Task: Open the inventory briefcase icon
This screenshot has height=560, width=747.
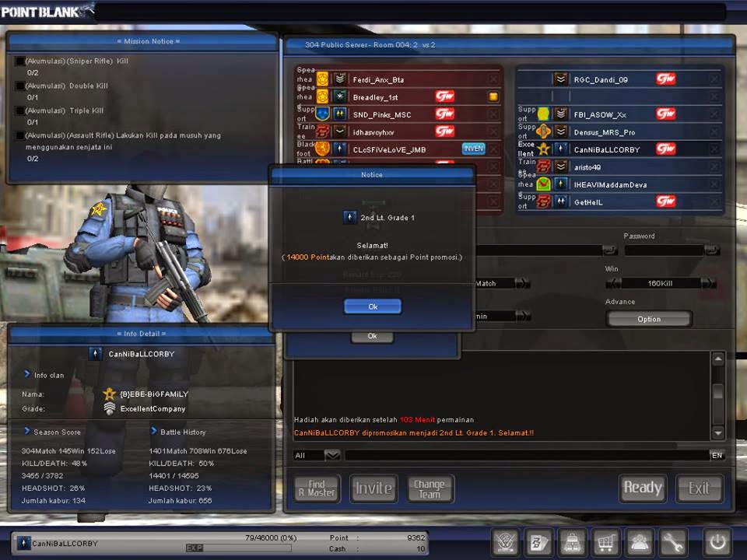Action: (571, 542)
